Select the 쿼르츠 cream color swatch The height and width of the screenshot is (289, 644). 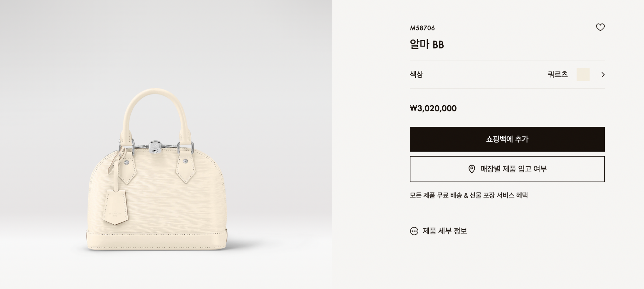click(583, 75)
